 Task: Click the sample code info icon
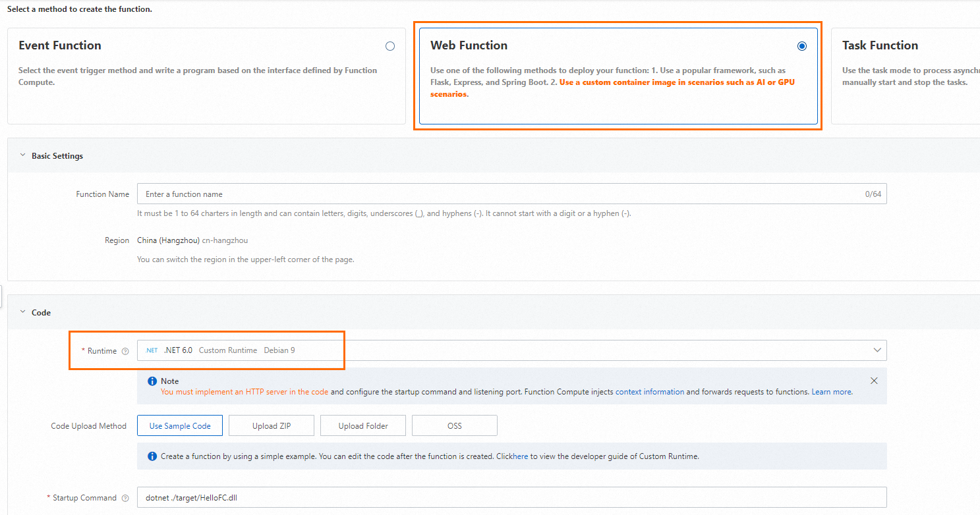pos(152,456)
